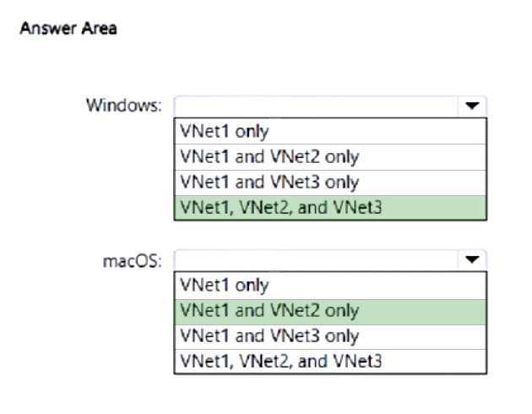Open the Windows dropdown arrow
Viewport: 532px width, 414px height.
(x=472, y=106)
